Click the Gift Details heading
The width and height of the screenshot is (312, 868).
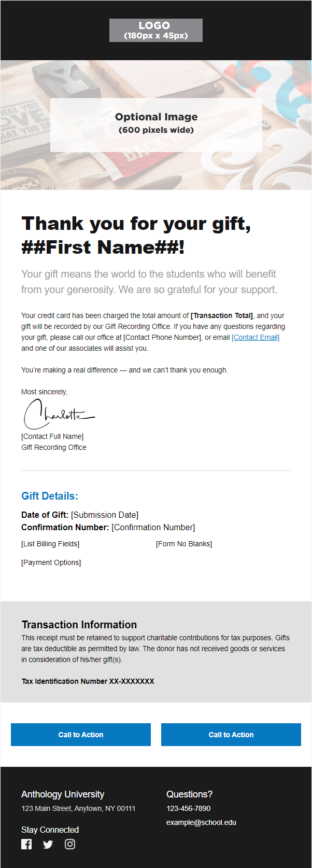tap(50, 496)
